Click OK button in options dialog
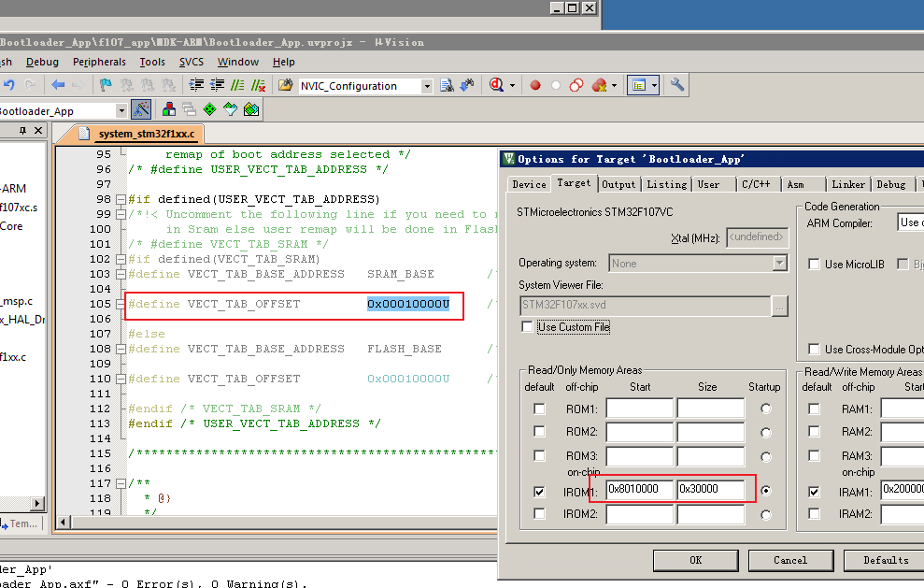This screenshot has height=588, width=924. (696, 560)
